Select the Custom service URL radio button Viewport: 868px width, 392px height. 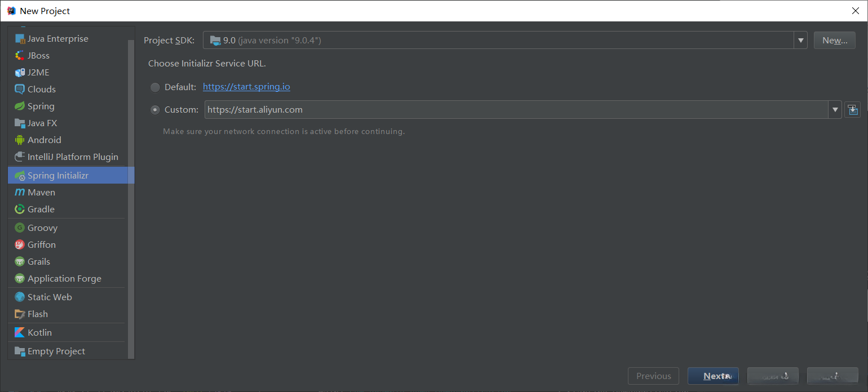coord(155,110)
